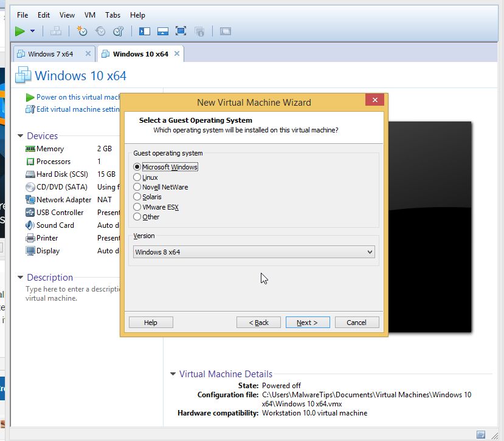The height and width of the screenshot is (441, 504).
Task: Open the View menu
Action: point(67,15)
